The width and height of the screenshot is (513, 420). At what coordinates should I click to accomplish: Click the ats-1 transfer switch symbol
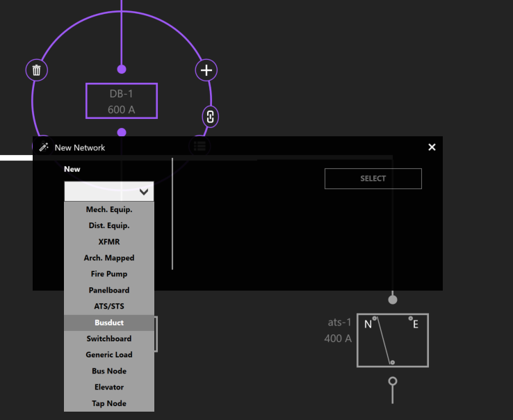[x=392, y=340]
